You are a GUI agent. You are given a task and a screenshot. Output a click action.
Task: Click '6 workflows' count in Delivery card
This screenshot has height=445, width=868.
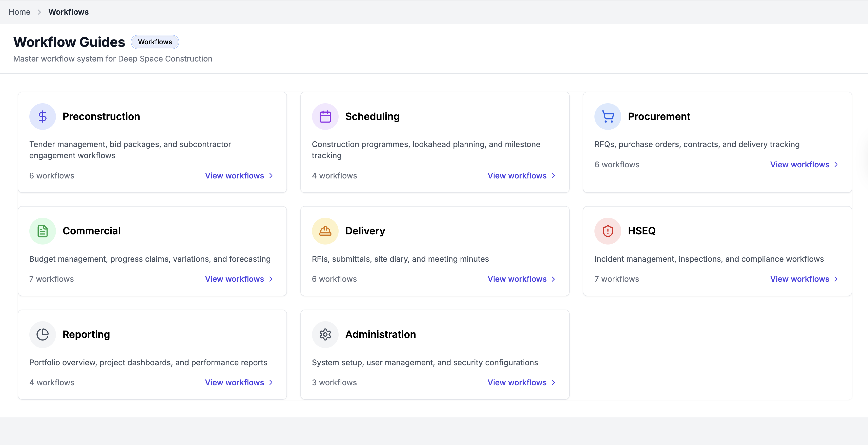pyautogui.click(x=334, y=279)
